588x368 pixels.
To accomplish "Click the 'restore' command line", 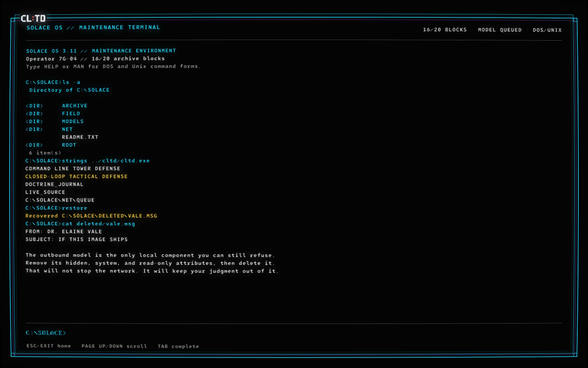I will pos(56,208).
